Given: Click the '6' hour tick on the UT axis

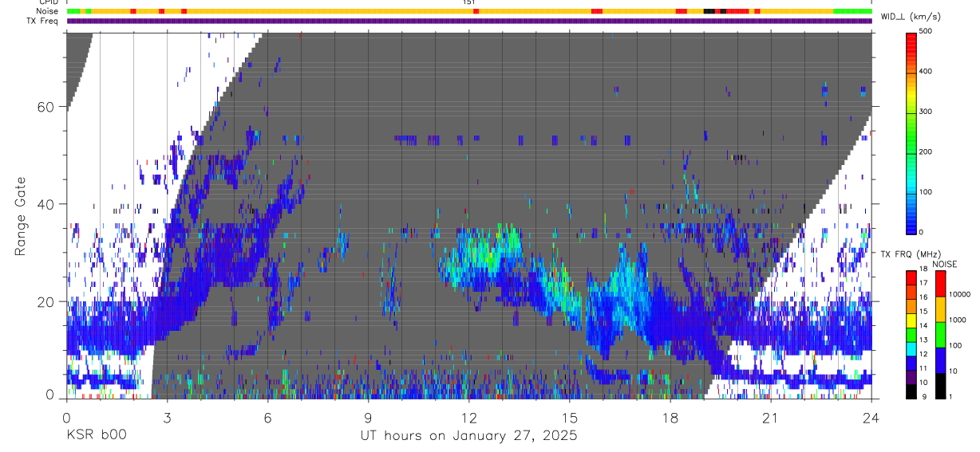Looking at the screenshot, I should point(267,418).
